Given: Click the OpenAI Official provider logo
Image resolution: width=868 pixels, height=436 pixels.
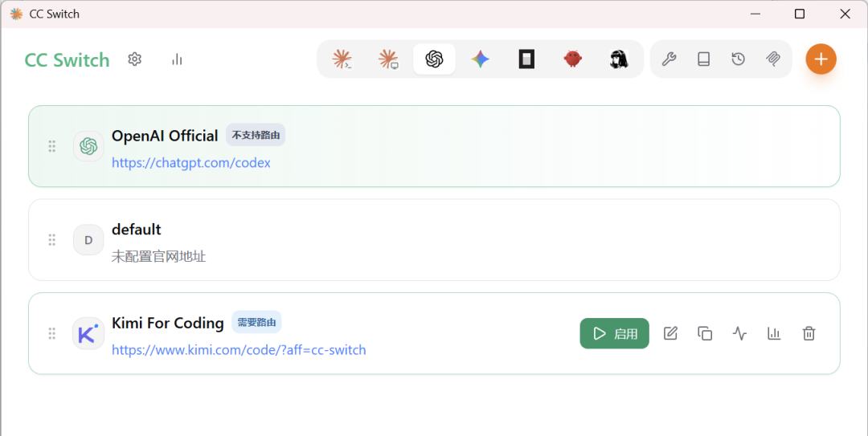Looking at the screenshot, I should point(88,146).
